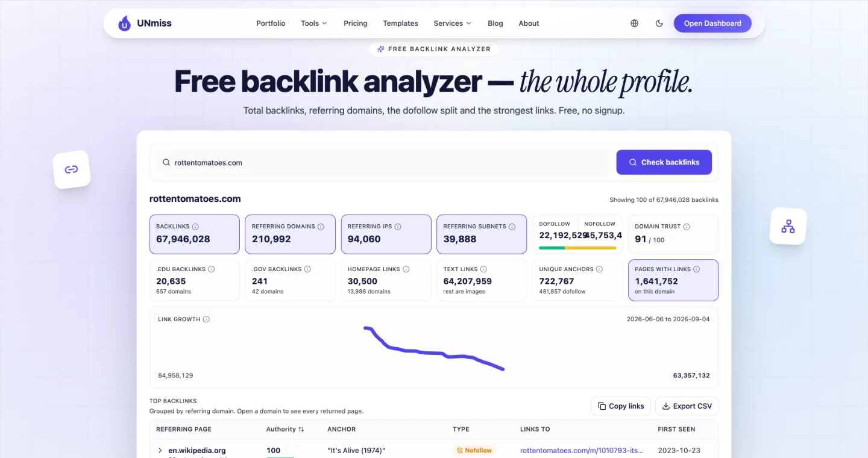Select the Referring Subnets 39,888 card
Image resolution: width=868 pixels, height=458 pixels.
tap(482, 234)
